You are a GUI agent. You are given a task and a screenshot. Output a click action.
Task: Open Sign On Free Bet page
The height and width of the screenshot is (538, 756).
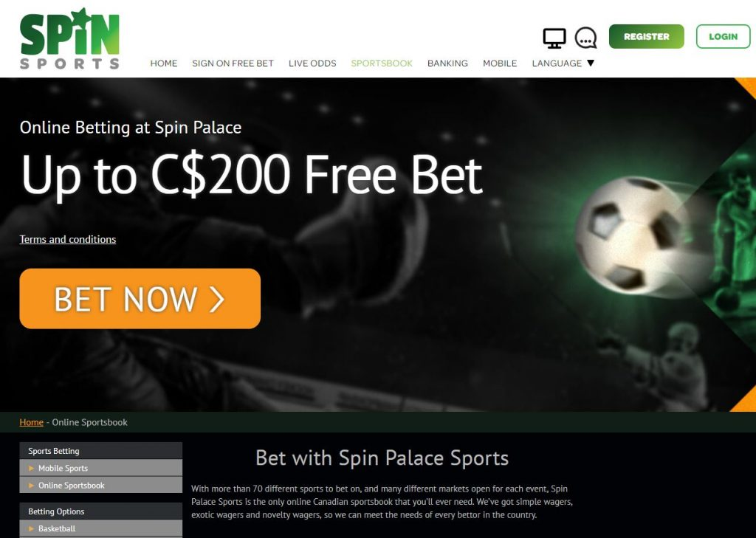tap(233, 63)
